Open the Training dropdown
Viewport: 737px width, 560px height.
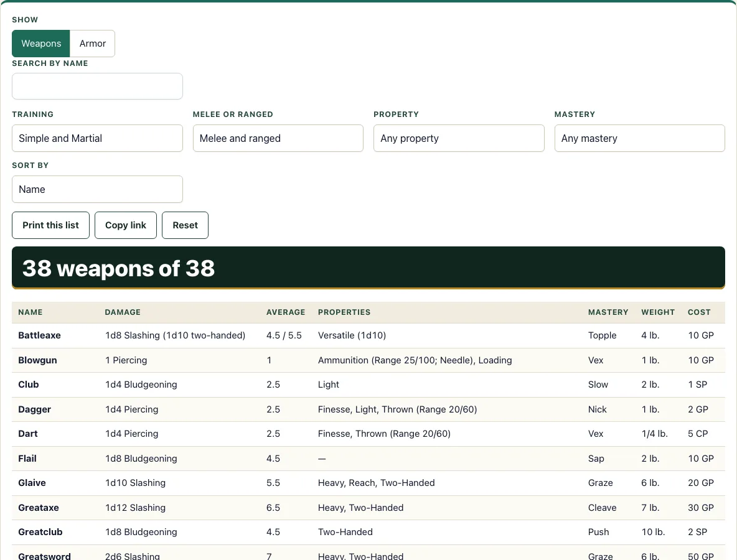97,138
